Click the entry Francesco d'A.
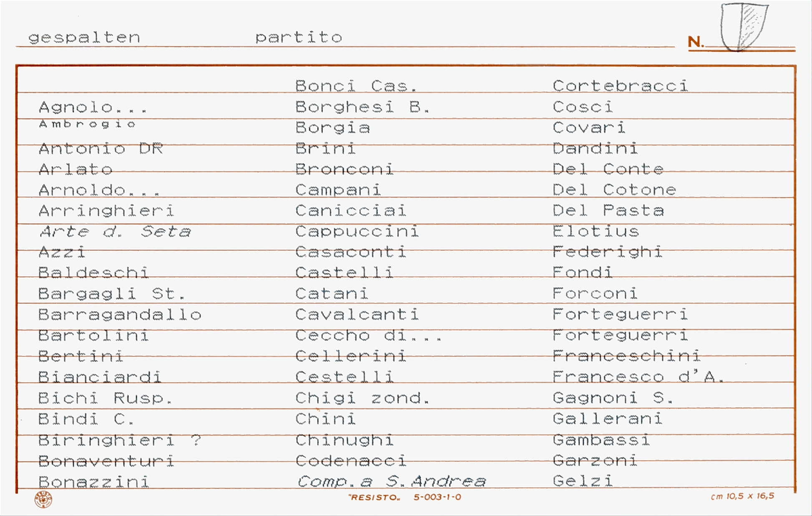Viewport: 812px width, 516px height. (x=639, y=377)
